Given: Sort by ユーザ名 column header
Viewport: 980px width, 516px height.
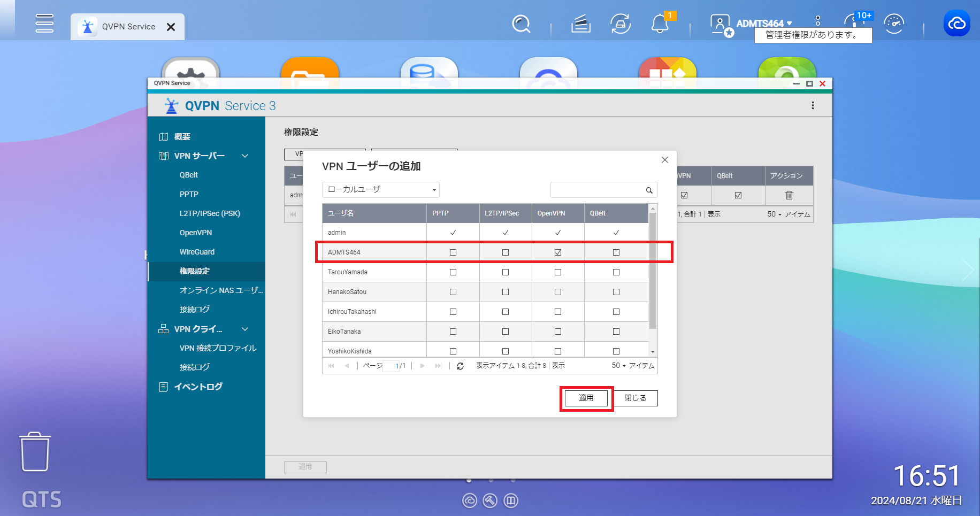Looking at the screenshot, I should [x=374, y=213].
